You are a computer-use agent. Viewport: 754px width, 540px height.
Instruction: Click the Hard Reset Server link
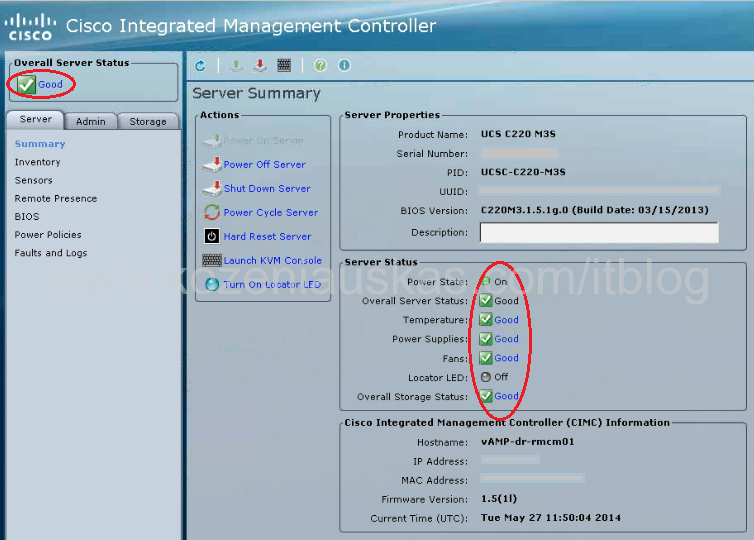point(267,237)
